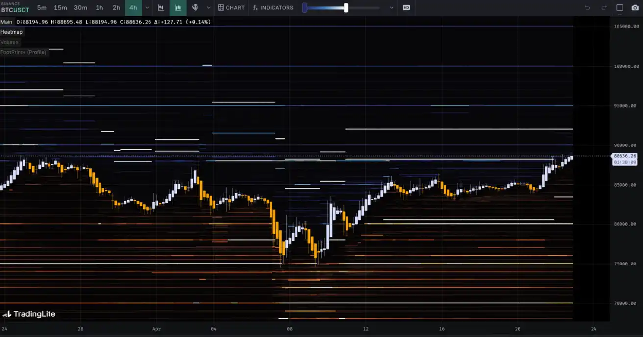
Task: Toggle the HD quality button
Action: (x=406, y=8)
